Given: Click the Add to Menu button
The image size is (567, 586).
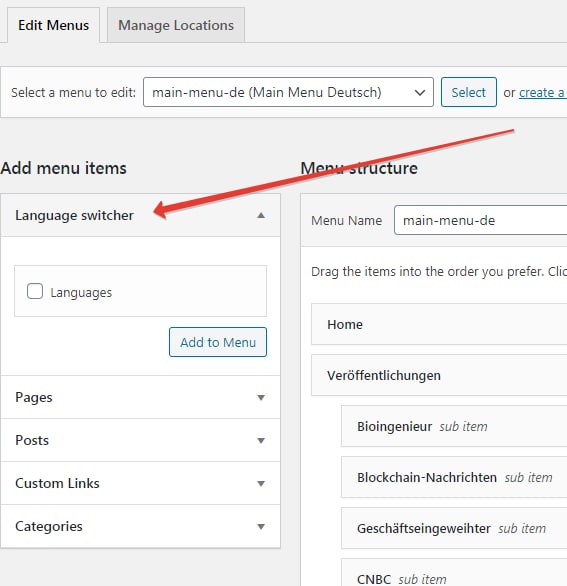Looking at the screenshot, I should point(218,342).
